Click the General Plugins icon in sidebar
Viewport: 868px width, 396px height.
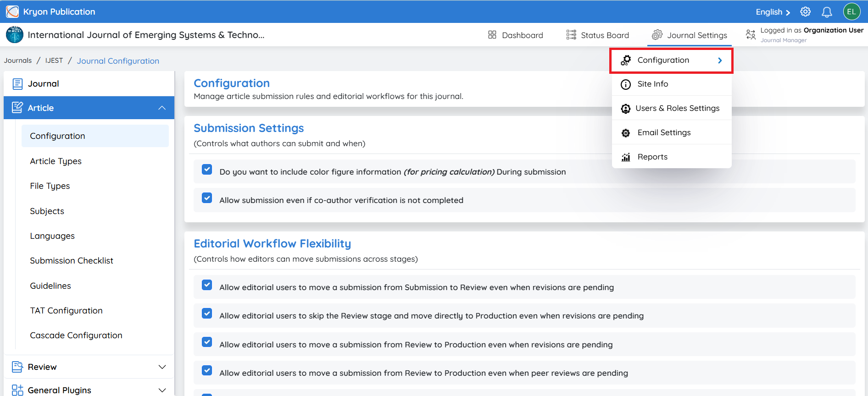point(17,390)
